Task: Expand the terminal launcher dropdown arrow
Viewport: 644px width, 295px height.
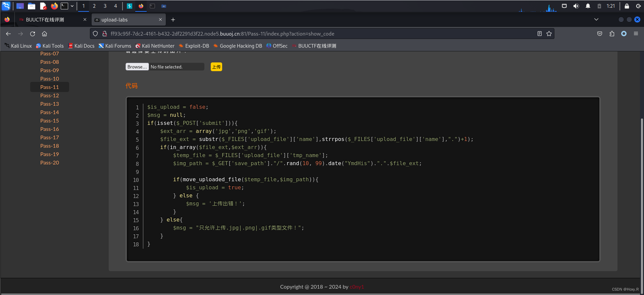Action: [72, 6]
